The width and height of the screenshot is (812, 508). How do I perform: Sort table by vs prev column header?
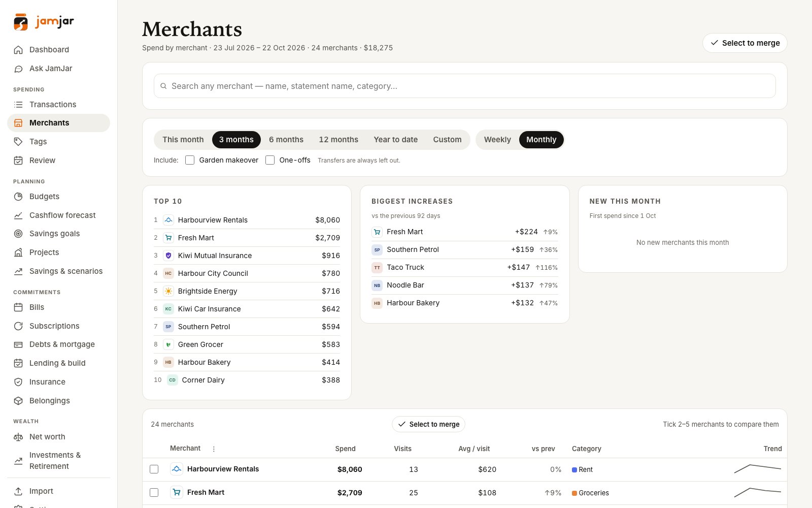point(543,449)
